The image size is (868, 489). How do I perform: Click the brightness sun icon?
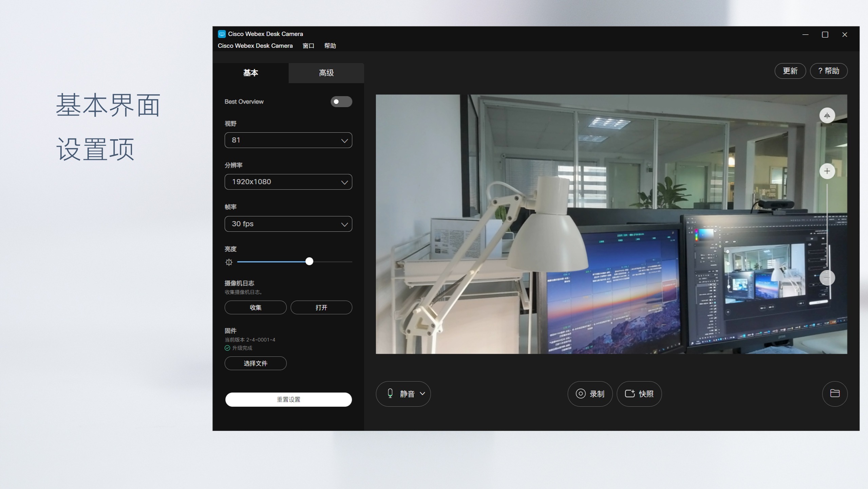[x=229, y=262]
